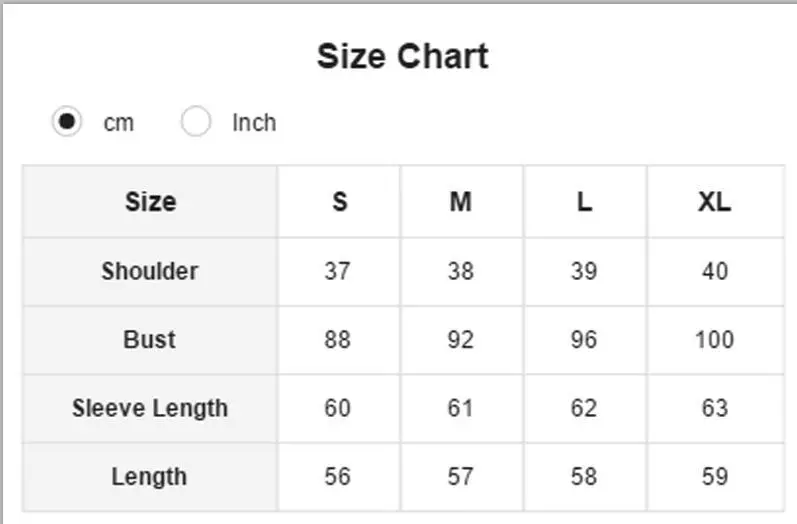The image size is (797, 524).
Task: Select the cm radio button
Action: pos(67,123)
